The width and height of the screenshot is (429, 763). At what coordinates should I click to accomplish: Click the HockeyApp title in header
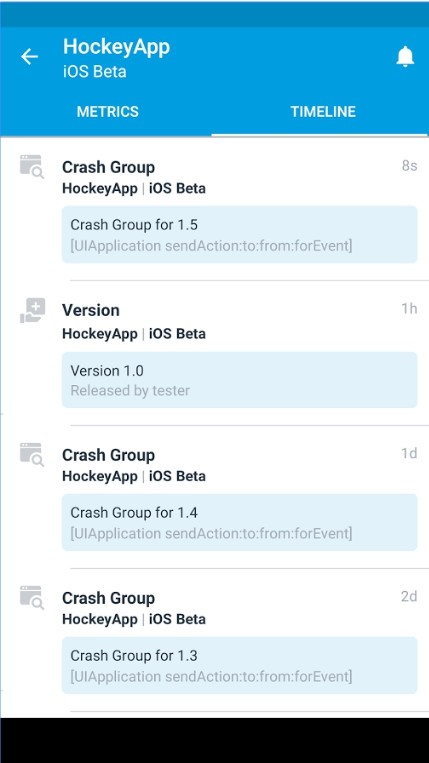pos(116,47)
